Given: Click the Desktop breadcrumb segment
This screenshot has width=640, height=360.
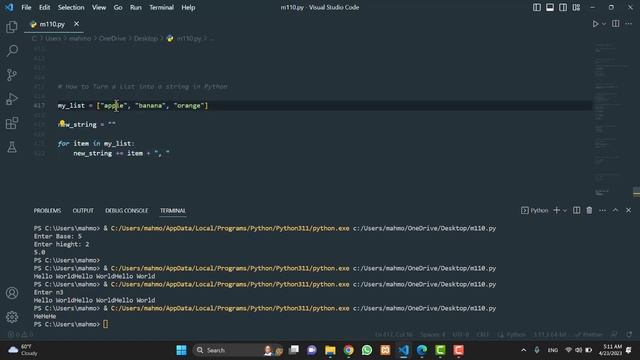Looking at the screenshot, I should click(x=146, y=38).
